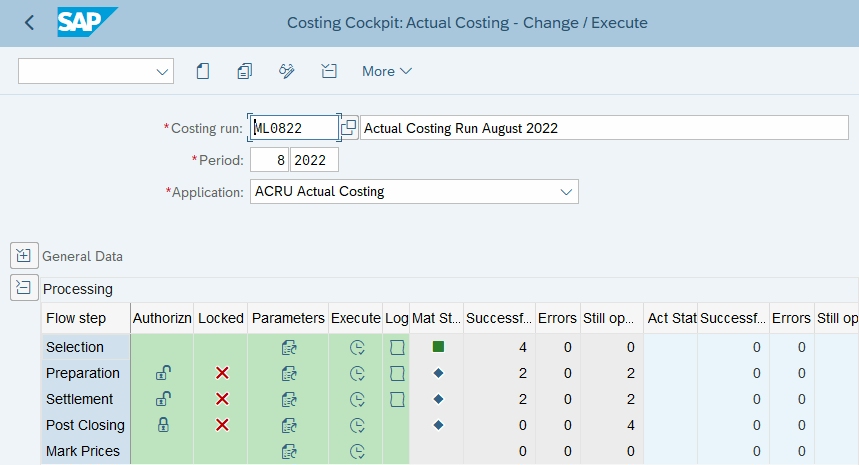Open the log for Preparation step
Screen dimensions: 859x465
coord(397,373)
